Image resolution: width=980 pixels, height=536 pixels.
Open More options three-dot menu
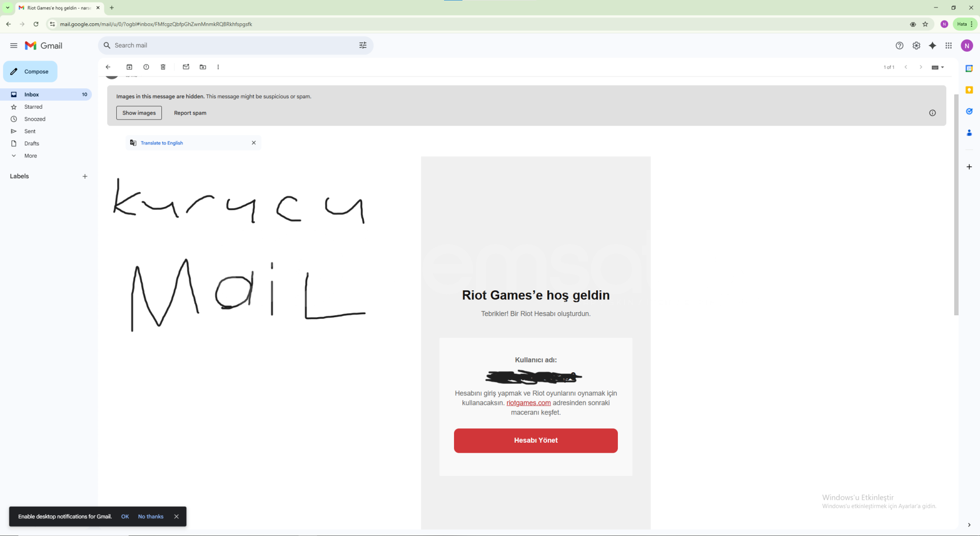tap(218, 67)
